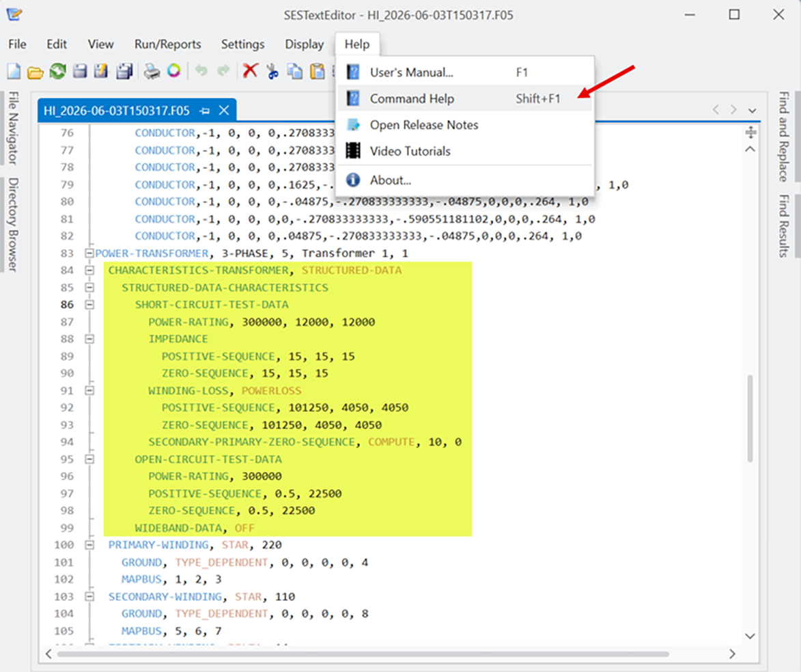
Task: Undo the last edit
Action: coord(201,70)
